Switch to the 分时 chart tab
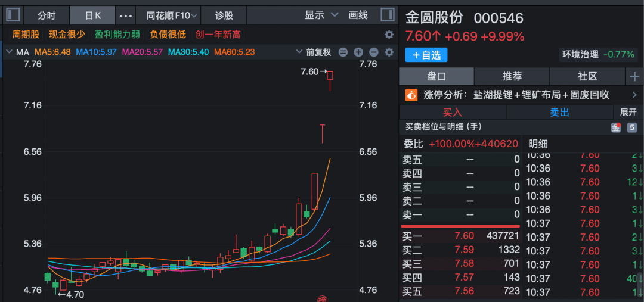This screenshot has height=302, width=644. click(x=46, y=15)
